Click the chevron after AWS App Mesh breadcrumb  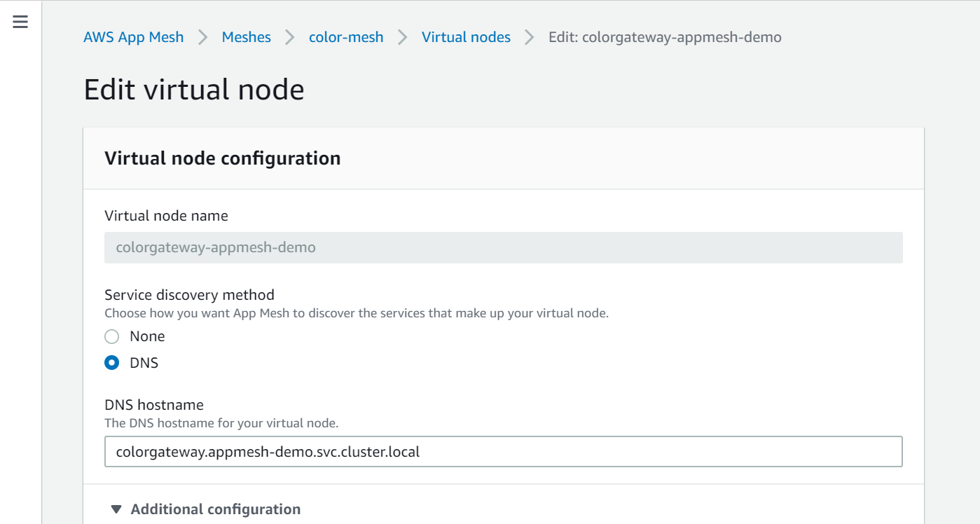[x=203, y=37]
